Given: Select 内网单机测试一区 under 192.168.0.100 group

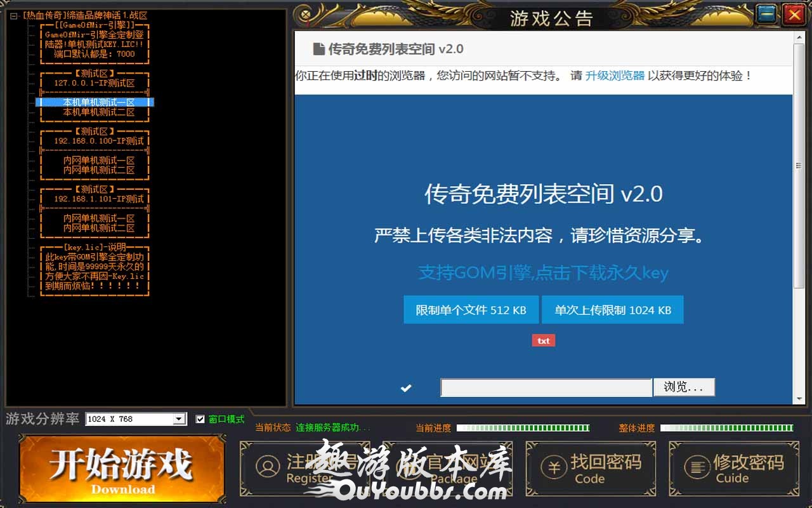Looking at the screenshot, I should pos(98,161).
